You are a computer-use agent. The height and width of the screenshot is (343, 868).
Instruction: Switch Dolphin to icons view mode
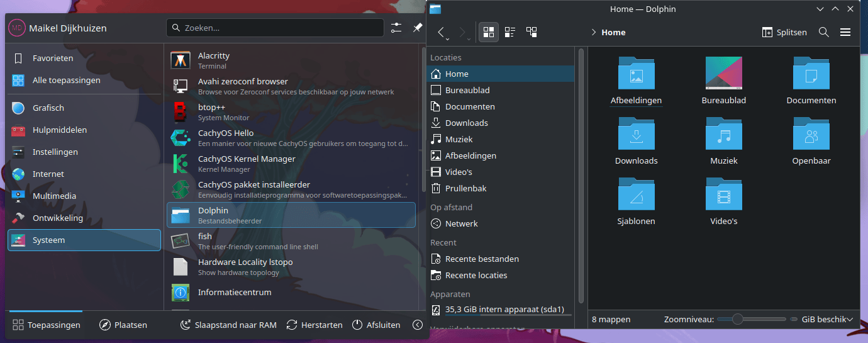[489, 32]
